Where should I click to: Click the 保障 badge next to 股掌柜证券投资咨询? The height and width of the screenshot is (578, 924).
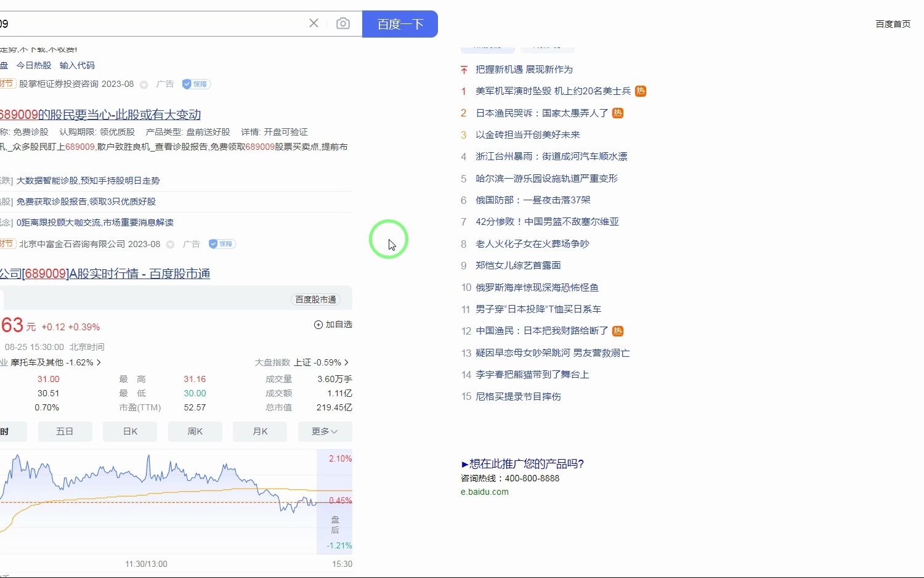[197, 84]
